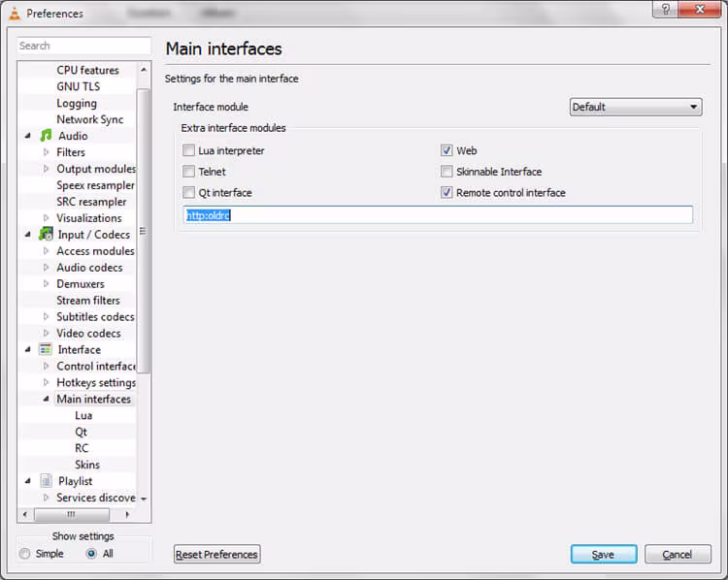Collapse the Audio tree category
728x580 pixels.
[28, 136]
